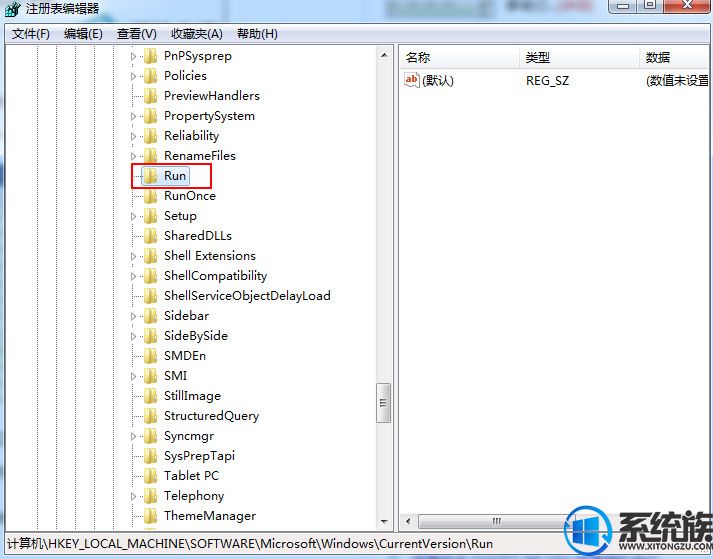
Task: Expand the Setup key
Action: click(133, 216)
